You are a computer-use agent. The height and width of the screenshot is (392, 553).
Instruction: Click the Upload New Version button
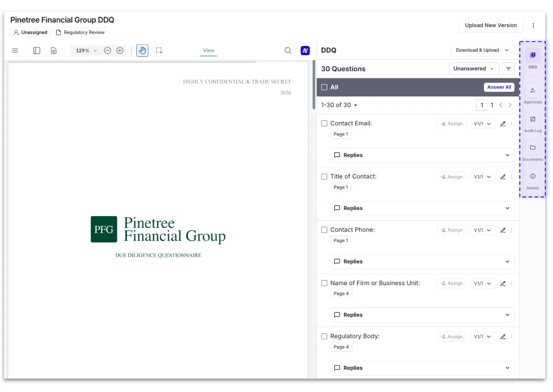click(491, 25)
